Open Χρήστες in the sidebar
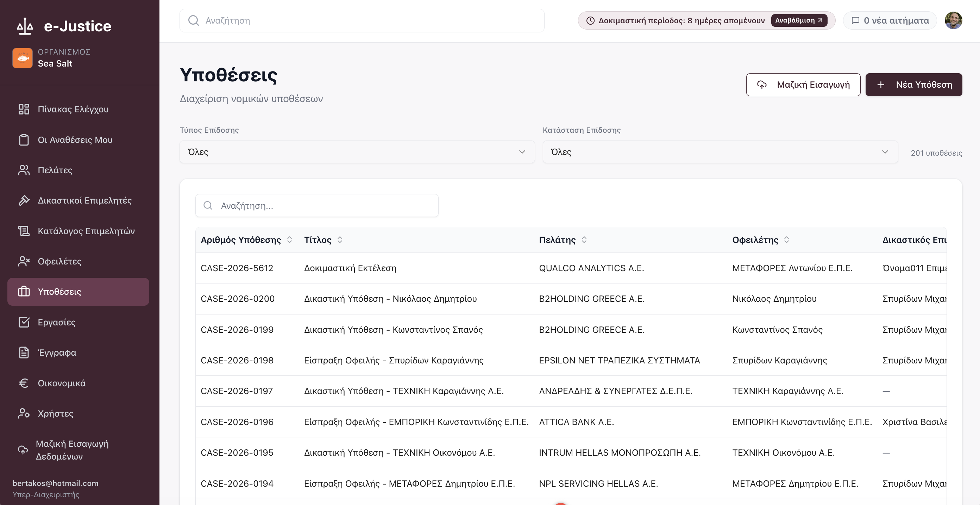Image resolution: width=980 pixels, height=505 pixels. point(78,413)
